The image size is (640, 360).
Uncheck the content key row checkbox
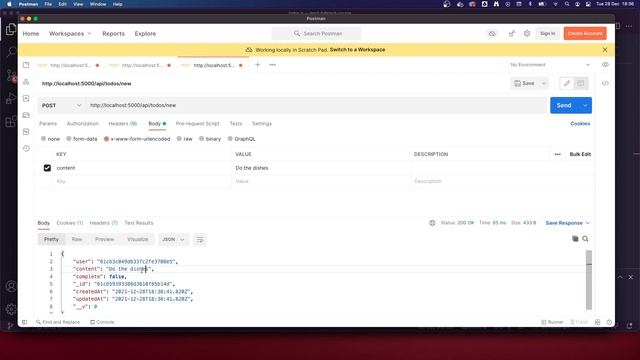coord(47,168)
